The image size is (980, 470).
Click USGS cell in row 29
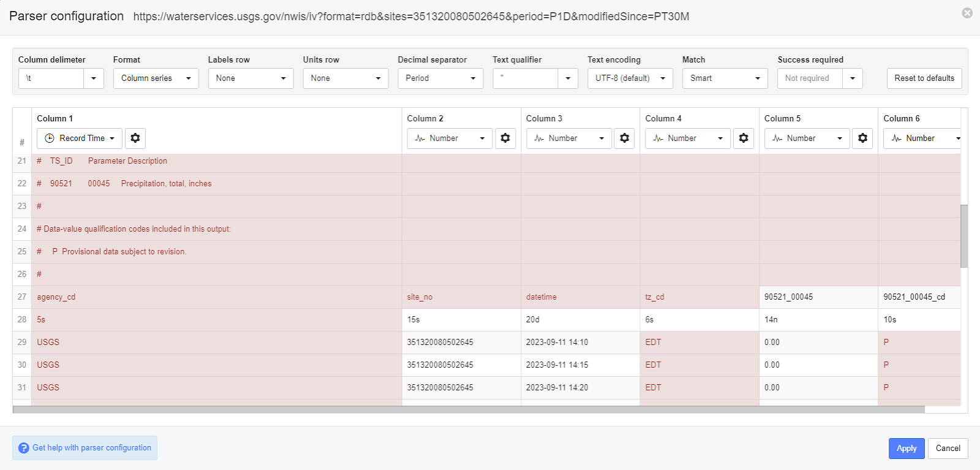tap(217, 343)
